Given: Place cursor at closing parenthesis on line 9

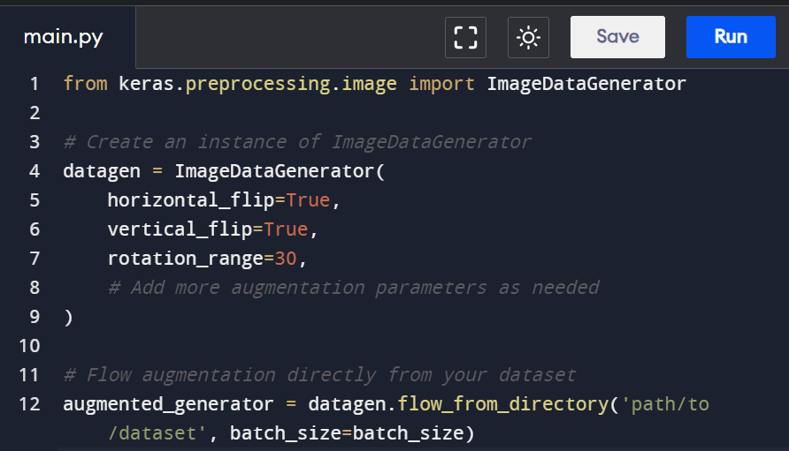Looking at the screenshot, I should point(68,317).
